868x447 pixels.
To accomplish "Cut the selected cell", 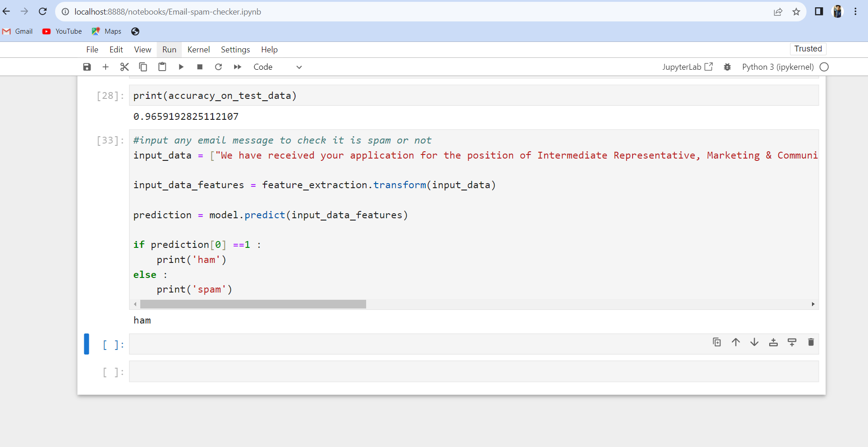I will coord(124,67).
